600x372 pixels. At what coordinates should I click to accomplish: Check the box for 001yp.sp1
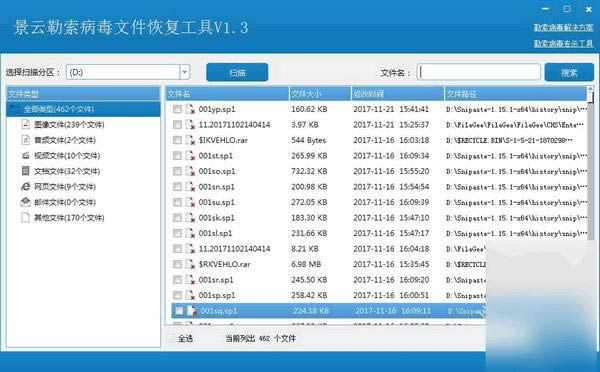pyautogui.click(x=177, y=109)
